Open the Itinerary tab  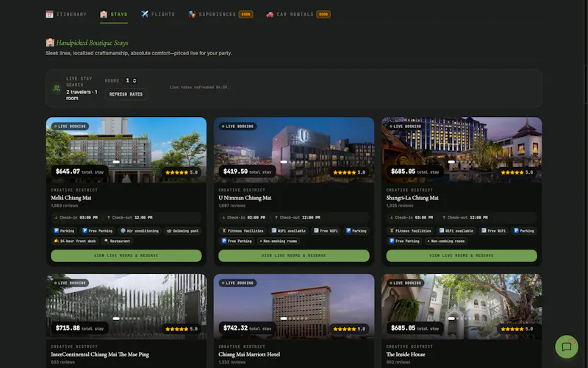[x=66, y=14]
